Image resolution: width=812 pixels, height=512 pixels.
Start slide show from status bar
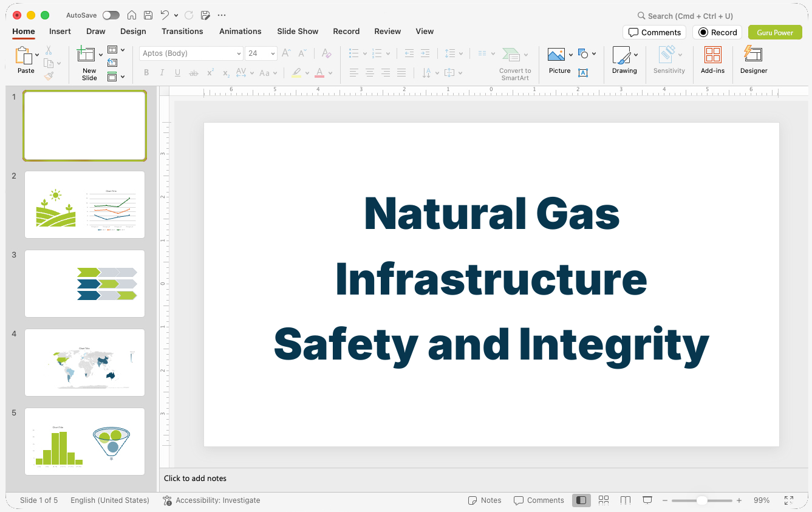point(647,500)
